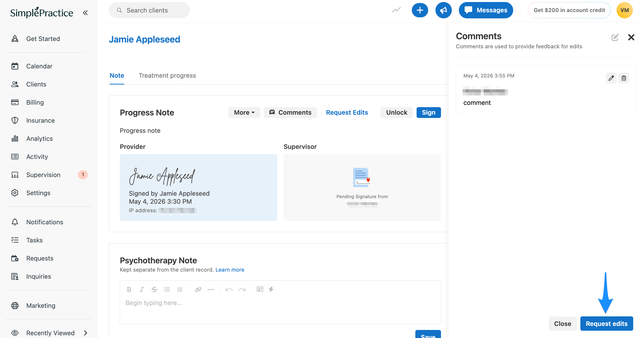
Task: Go to Clients in the sidebar
Action: [x=36, y=84]
